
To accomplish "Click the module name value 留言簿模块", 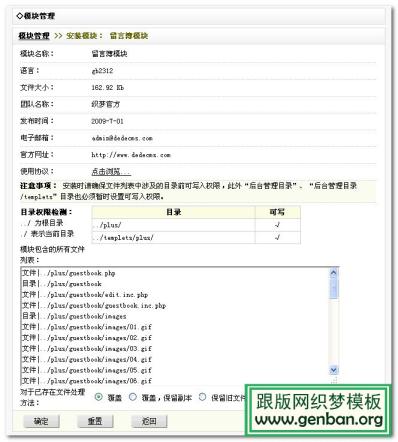I will [109, 54].
